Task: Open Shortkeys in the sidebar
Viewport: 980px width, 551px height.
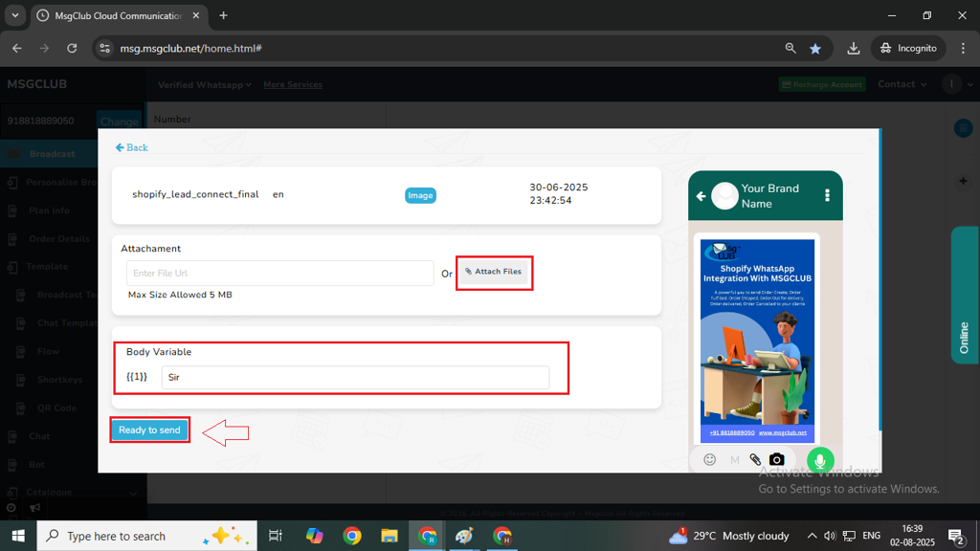Action: (59, 380)
